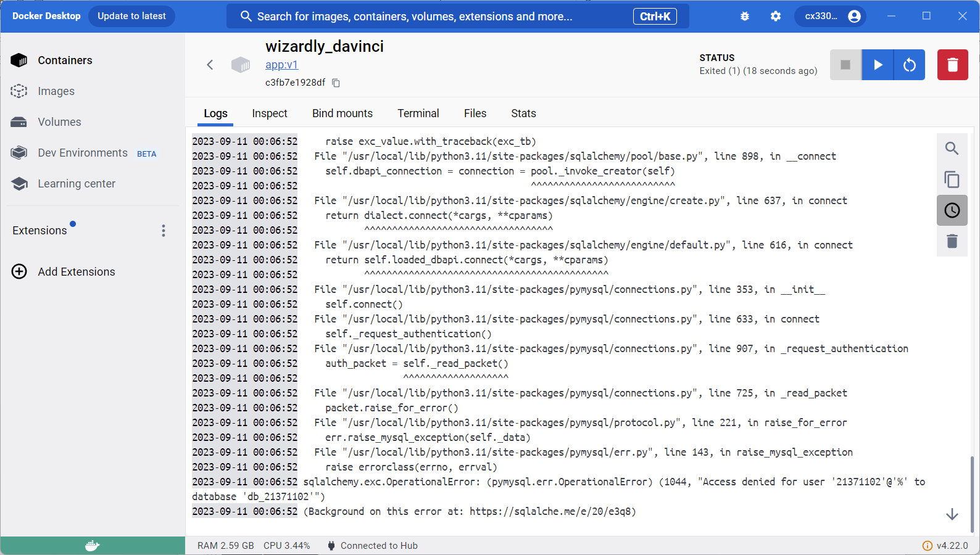Open the Extensions three-dot menu
Viewport: 980px width, 555px height.
[x=164, y=231]
